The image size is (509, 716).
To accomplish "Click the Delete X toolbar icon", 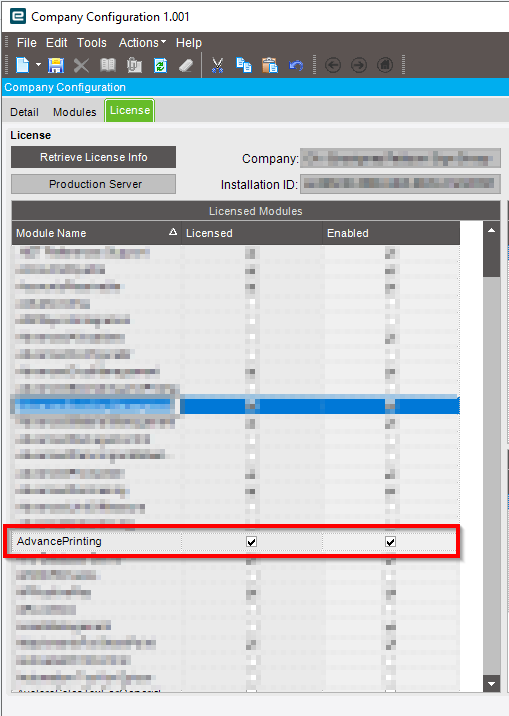I will pos(81,65).
